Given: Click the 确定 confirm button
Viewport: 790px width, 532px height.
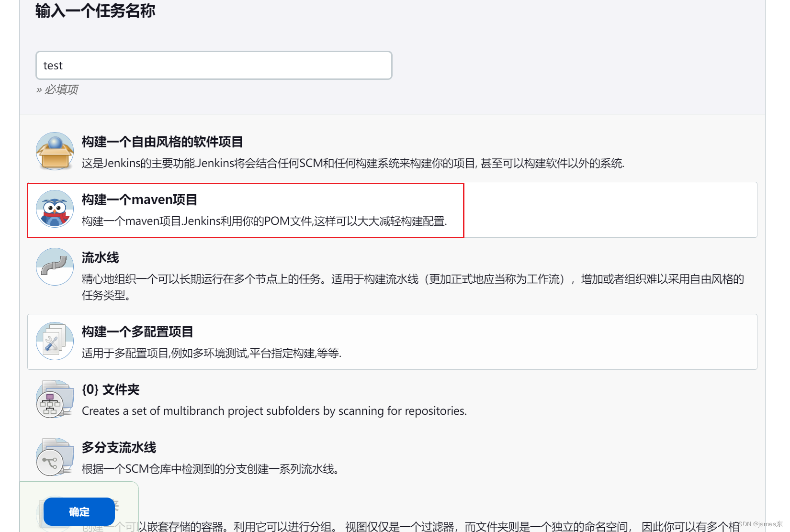Looking at the screenshot, I should point(79,512).
